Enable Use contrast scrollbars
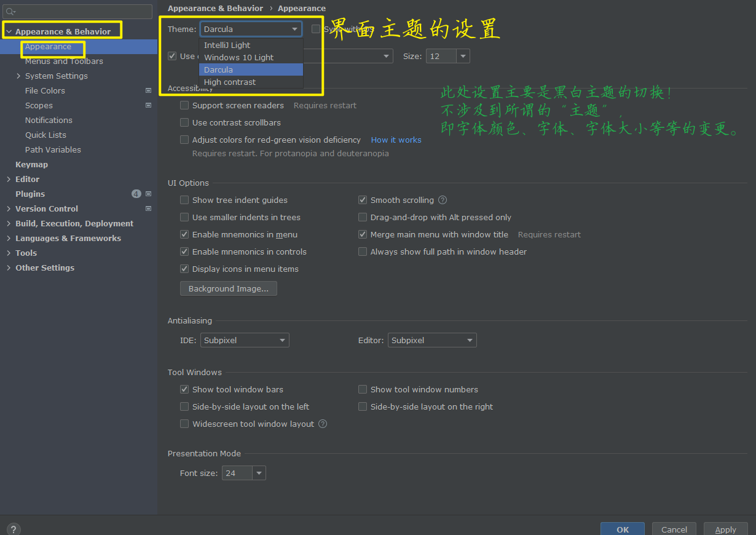This screenshot has height=535, width=756. (184, 122)
